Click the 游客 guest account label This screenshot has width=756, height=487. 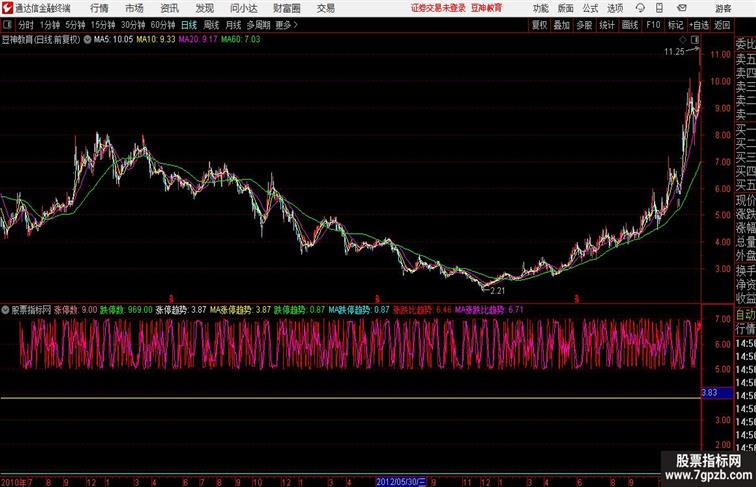[x=723, y=8]
